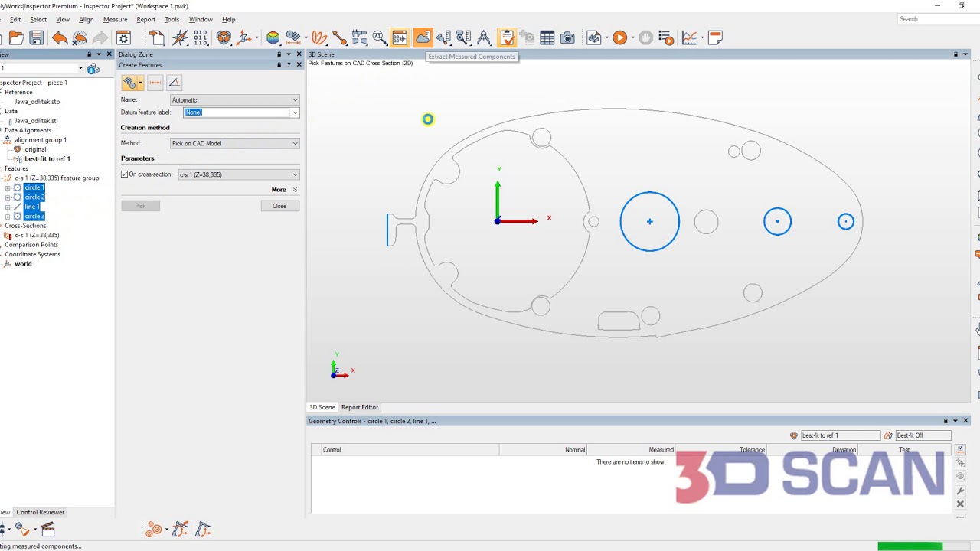Click the Search field at top right
Viewport: 980px width, 551px height.
930,19
